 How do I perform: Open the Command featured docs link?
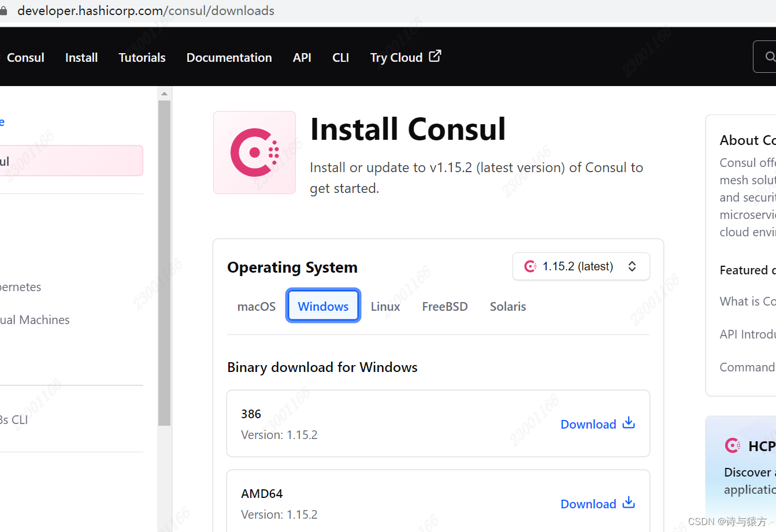point(748,367)
